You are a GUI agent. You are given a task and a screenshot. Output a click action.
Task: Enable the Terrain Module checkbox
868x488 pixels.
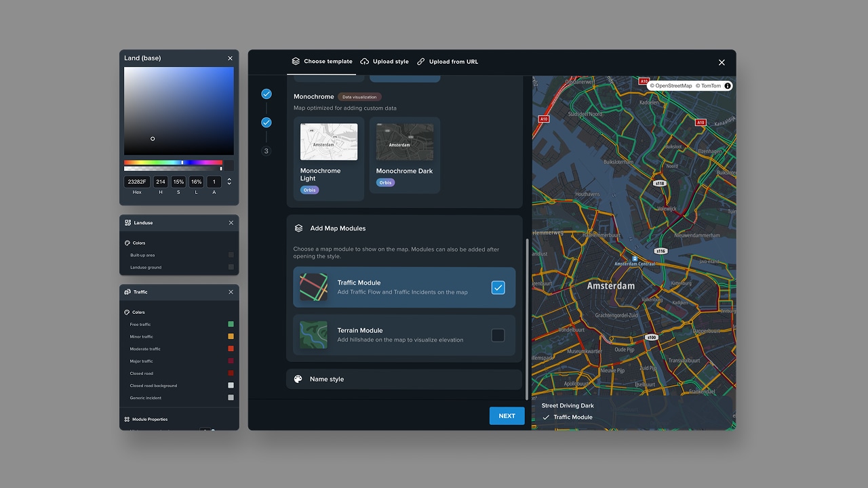(x=498, y=335)
